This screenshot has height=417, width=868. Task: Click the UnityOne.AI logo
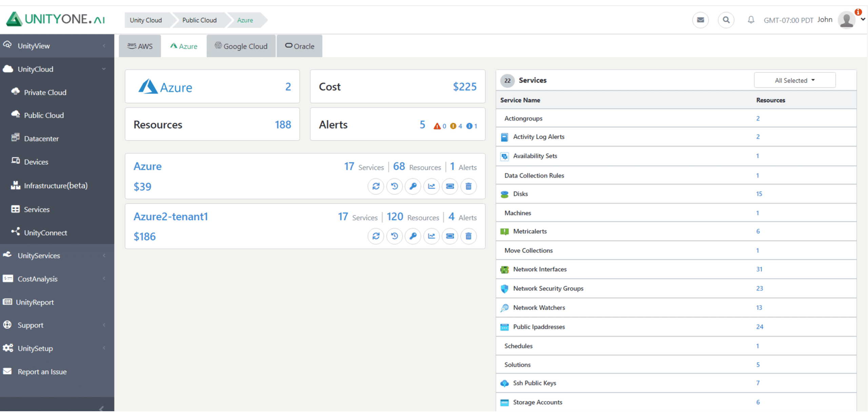56,19
